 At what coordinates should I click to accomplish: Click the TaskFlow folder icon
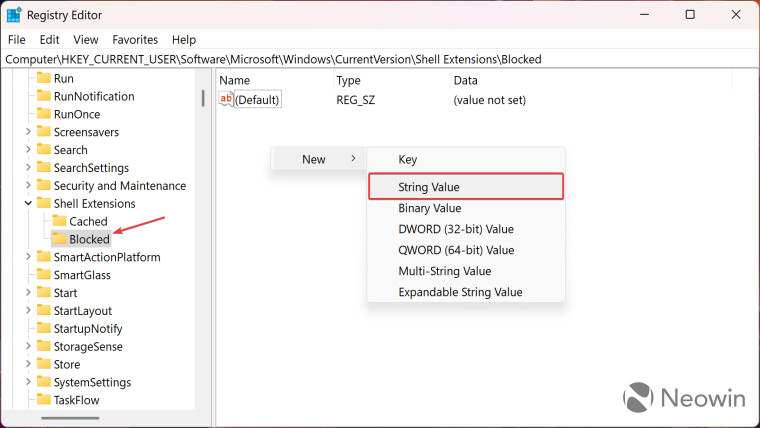44,400
